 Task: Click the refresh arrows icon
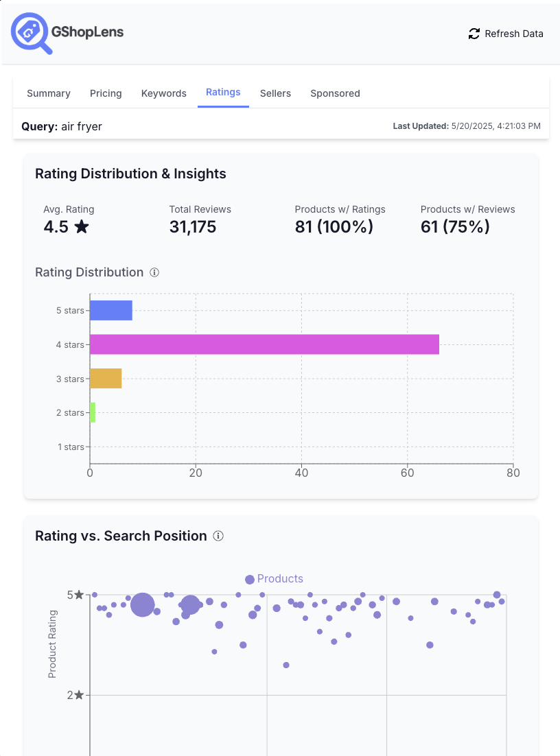tap(474, 34)
